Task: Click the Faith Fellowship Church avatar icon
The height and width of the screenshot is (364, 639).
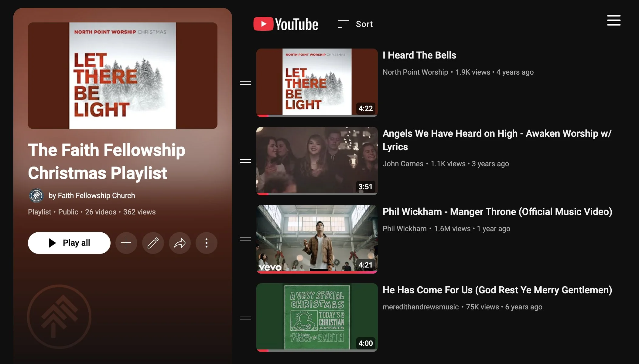Action: [36, 196]
